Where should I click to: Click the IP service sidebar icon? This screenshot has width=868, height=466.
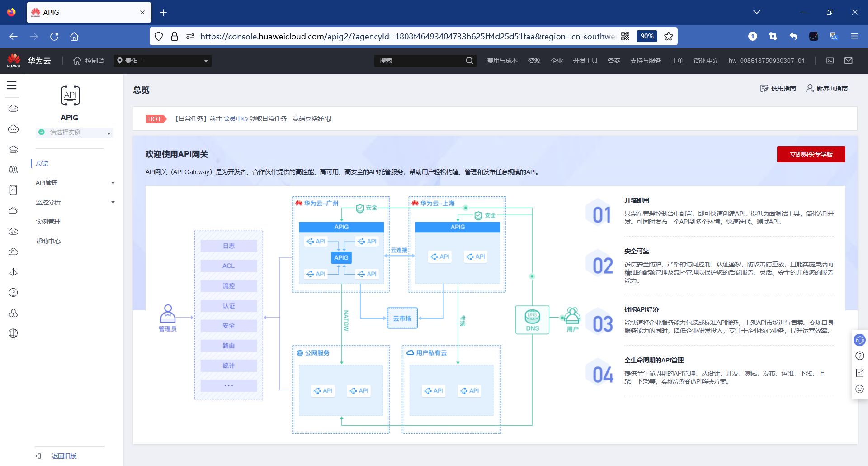coord(14,292)
